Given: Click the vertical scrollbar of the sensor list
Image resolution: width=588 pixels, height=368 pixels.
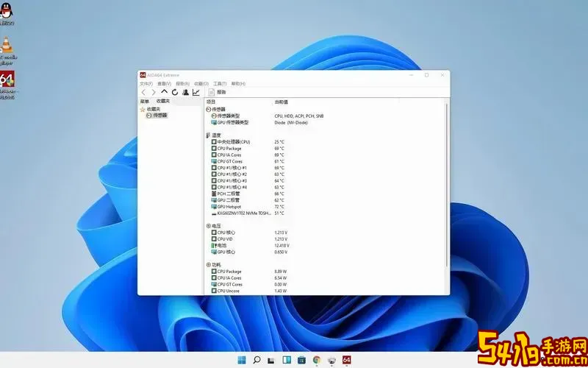Looking at the screenshot, I should pos(446,184).
